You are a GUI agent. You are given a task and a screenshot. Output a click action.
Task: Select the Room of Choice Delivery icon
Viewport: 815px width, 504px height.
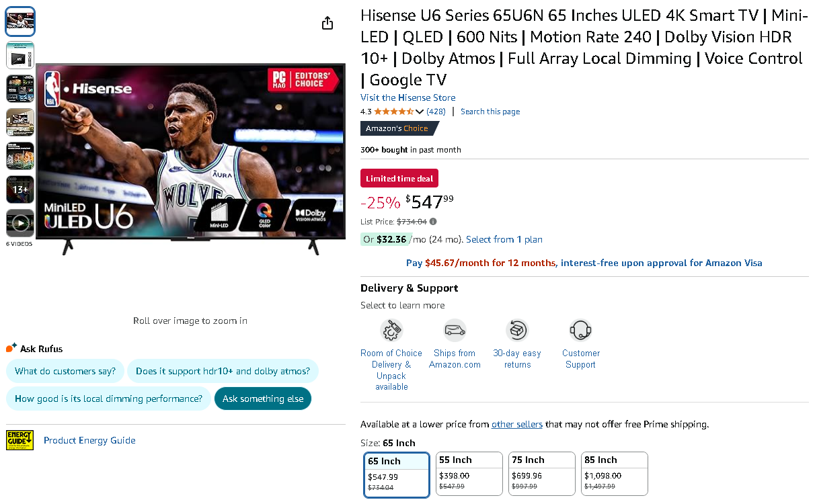click(x=391, y=331)
